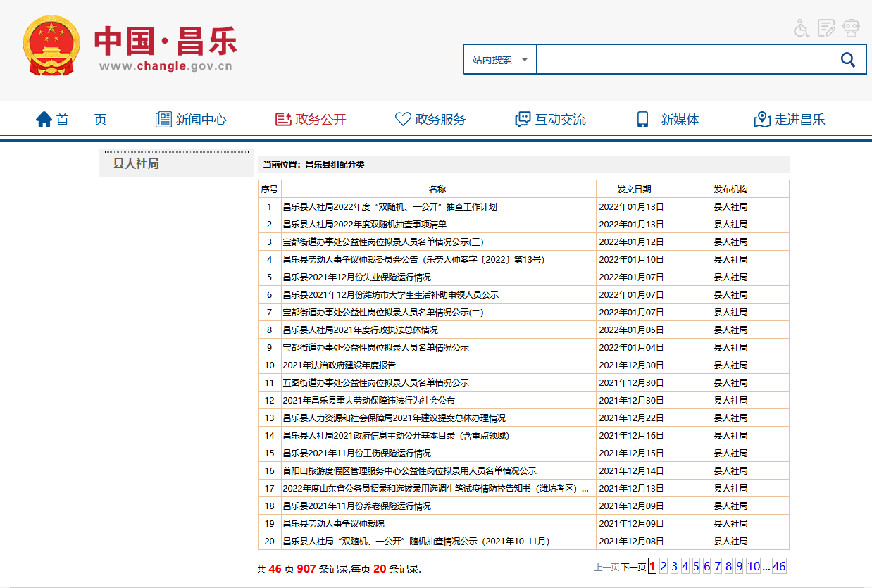Jump to page 46 in pagination
The height and width of the screenshot is (588, 872).
point(779,566)
